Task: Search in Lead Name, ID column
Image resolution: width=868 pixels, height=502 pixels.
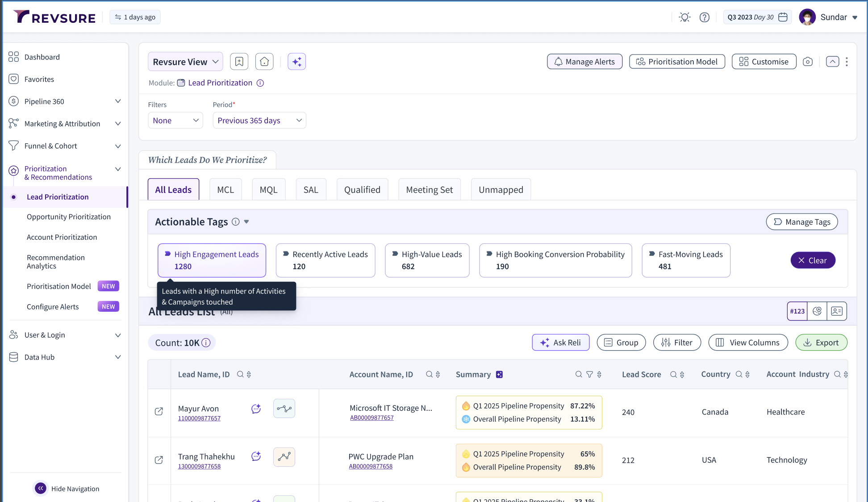Action: (240, 374)
